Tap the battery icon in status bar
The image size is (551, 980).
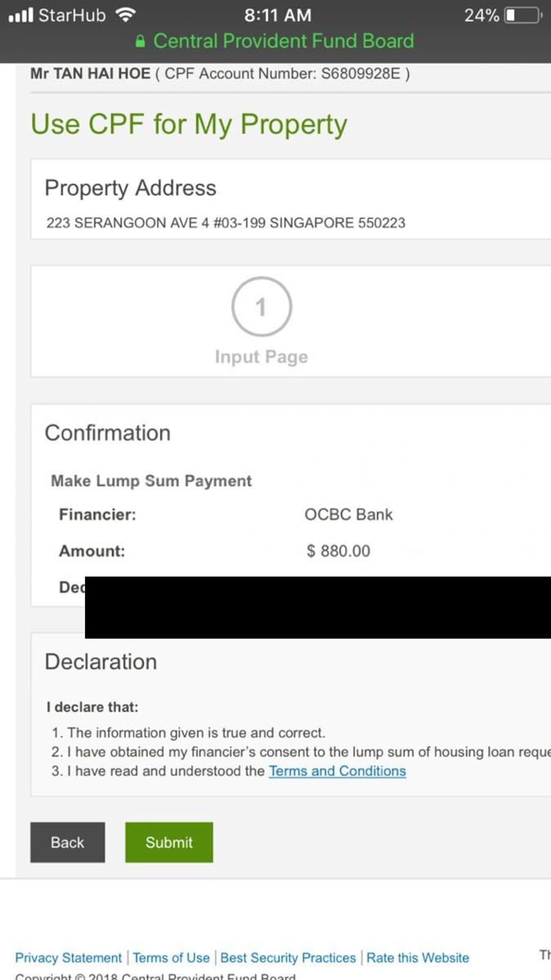click(522, 15)
